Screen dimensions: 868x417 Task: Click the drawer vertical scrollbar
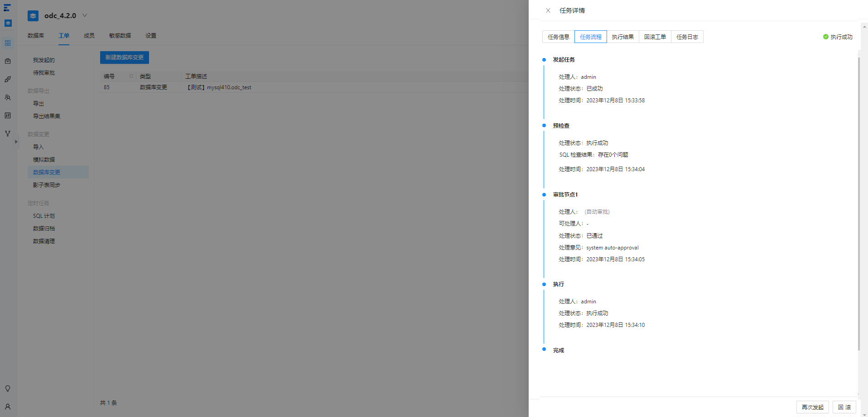(x=858, y=204)
